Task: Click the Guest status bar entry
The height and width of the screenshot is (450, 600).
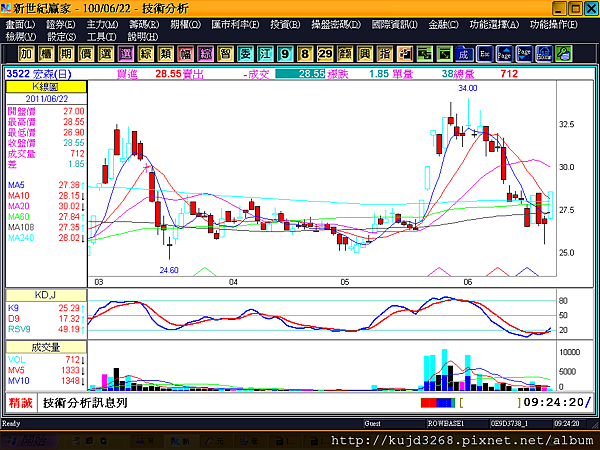Action: 372,424
